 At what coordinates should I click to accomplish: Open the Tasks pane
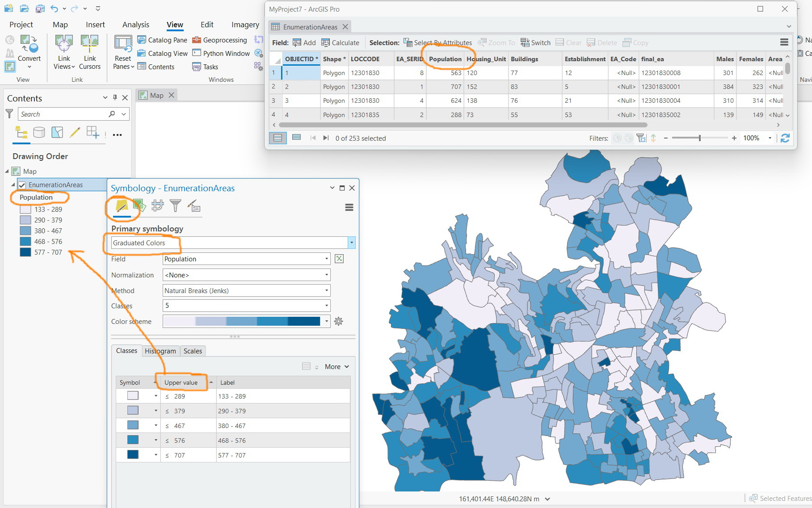(205, 67)
